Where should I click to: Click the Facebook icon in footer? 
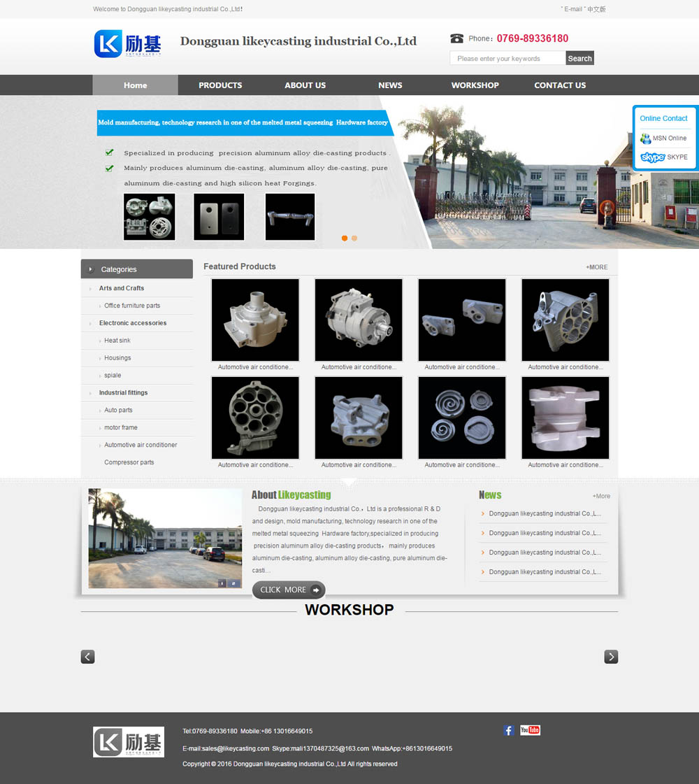click(508, 730)
